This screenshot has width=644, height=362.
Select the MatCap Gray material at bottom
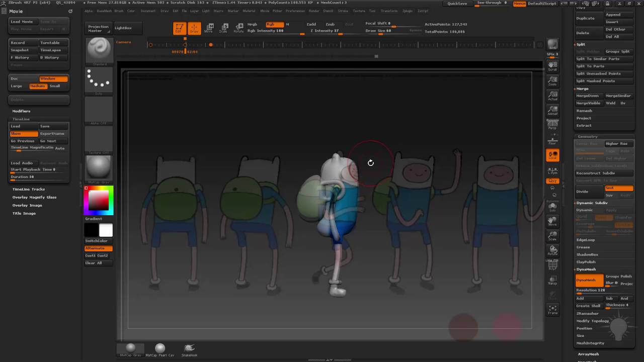click(x=130, y=350)
